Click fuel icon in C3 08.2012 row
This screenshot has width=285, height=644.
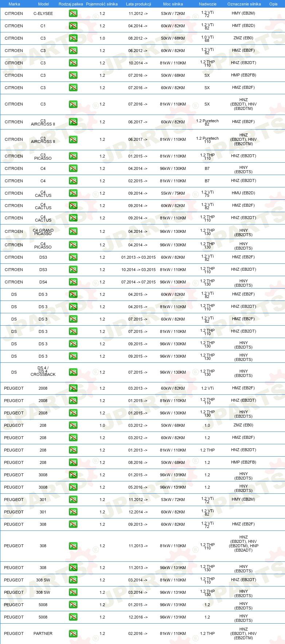73,38
